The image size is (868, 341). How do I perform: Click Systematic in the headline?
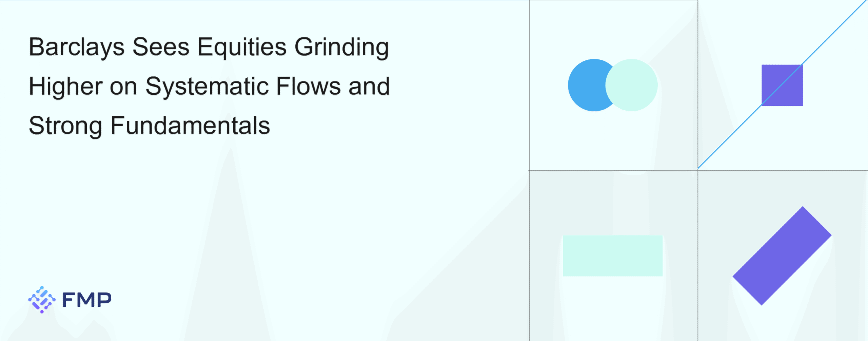point(206,87)
